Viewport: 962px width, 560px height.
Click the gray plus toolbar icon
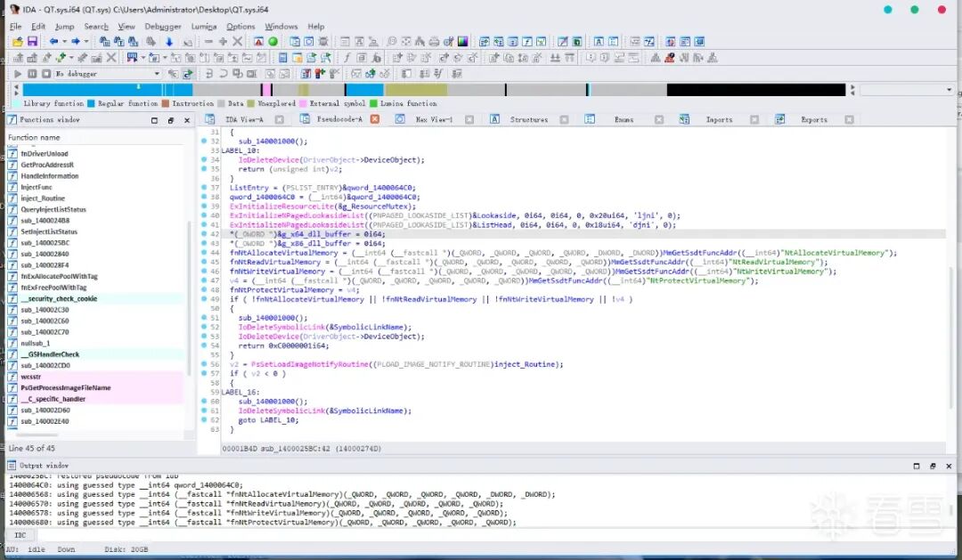[x=223, y=42]
